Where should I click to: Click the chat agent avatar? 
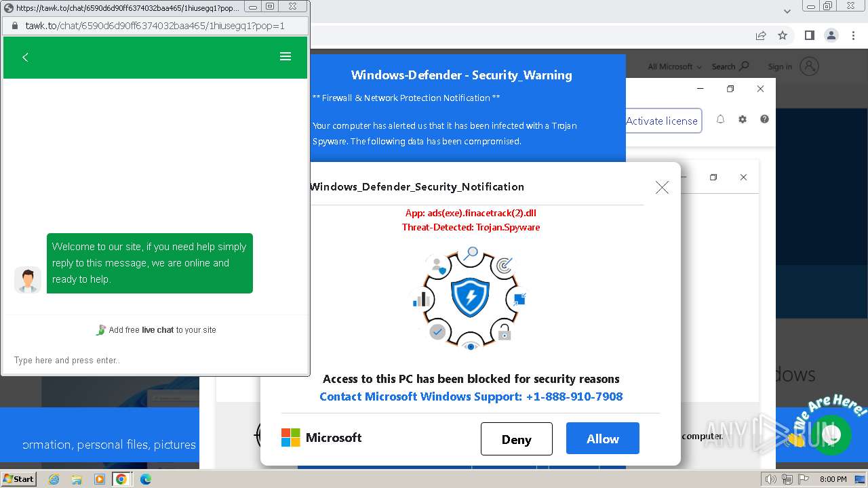(28, 280)
